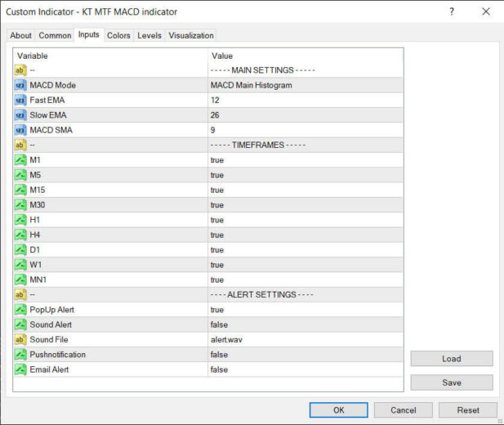Close the Custom Indicator dialog
Viewport: 504px width, 425px height.
(x=486, y=12)
